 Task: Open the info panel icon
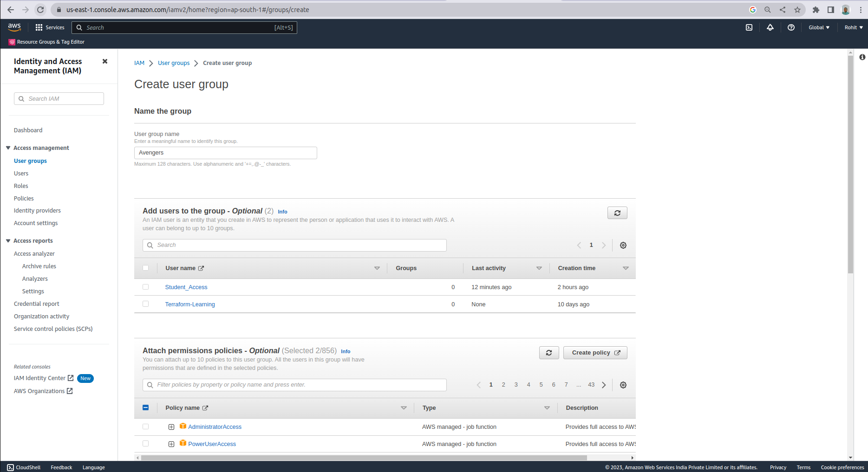(x=862, y=57)
